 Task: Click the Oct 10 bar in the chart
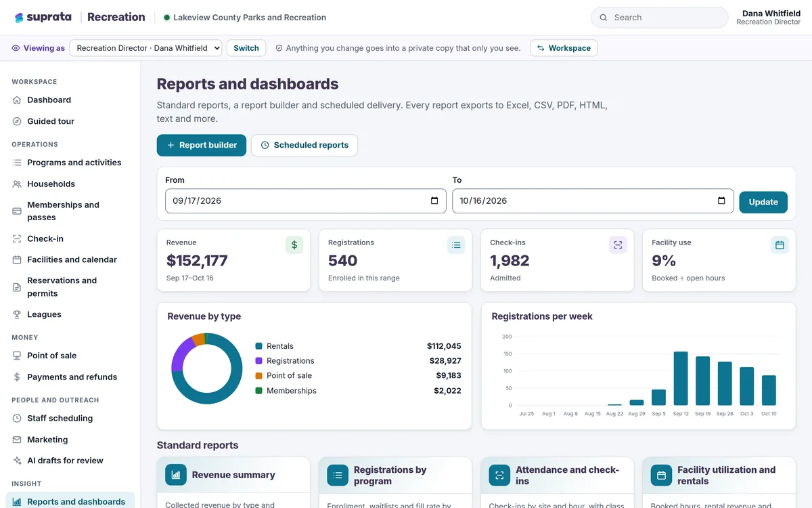pyautogui.click(x=769, y=391)
